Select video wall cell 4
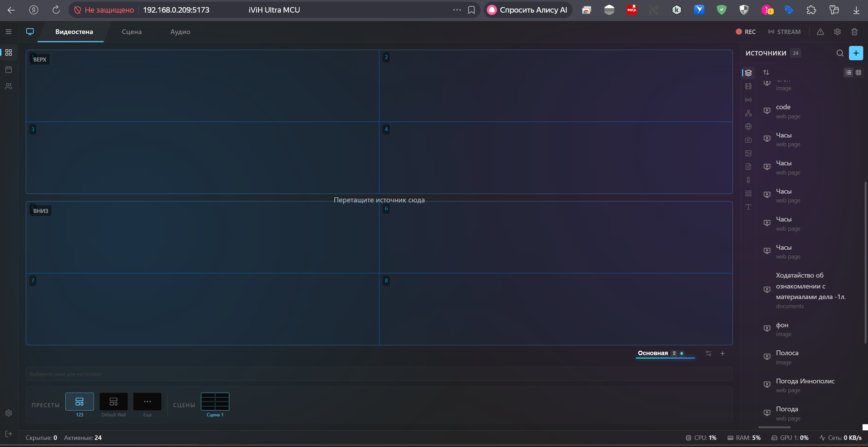This screenshot has height=447, width=868. coord(556,158)
